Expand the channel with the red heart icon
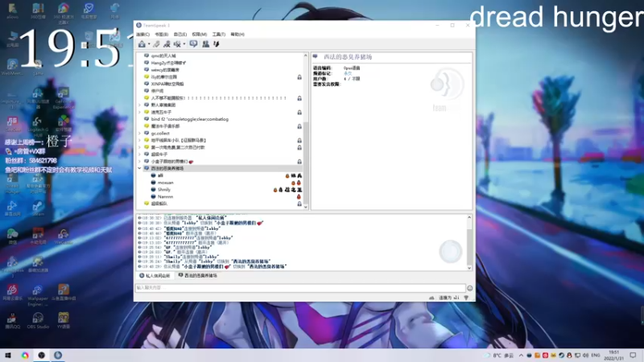Image resolution: width=644 pixels, height=362 pixels. (139, 162)
